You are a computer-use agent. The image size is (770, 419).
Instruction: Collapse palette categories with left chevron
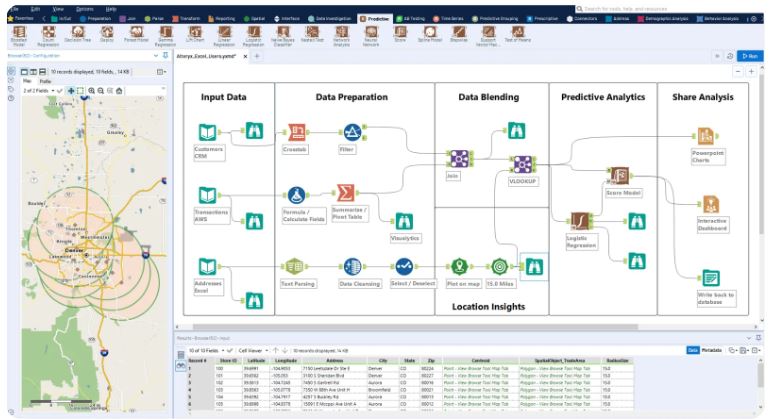44,19
